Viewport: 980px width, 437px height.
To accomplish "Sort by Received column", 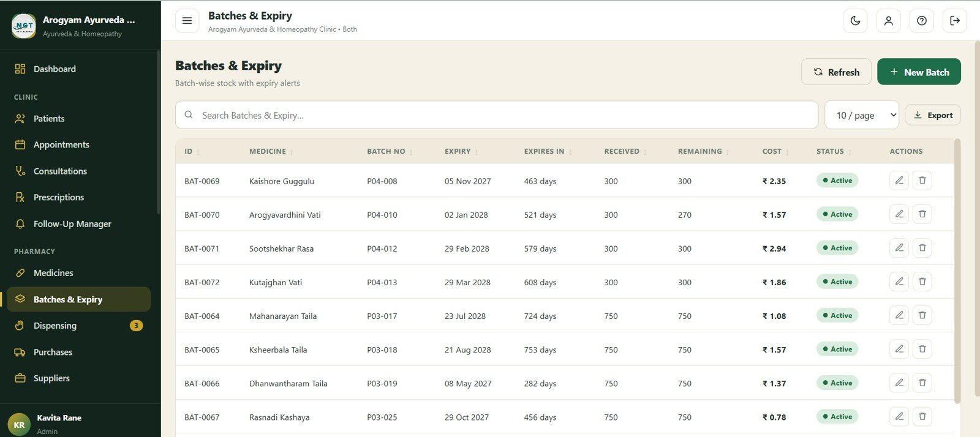I will (625, 151).
